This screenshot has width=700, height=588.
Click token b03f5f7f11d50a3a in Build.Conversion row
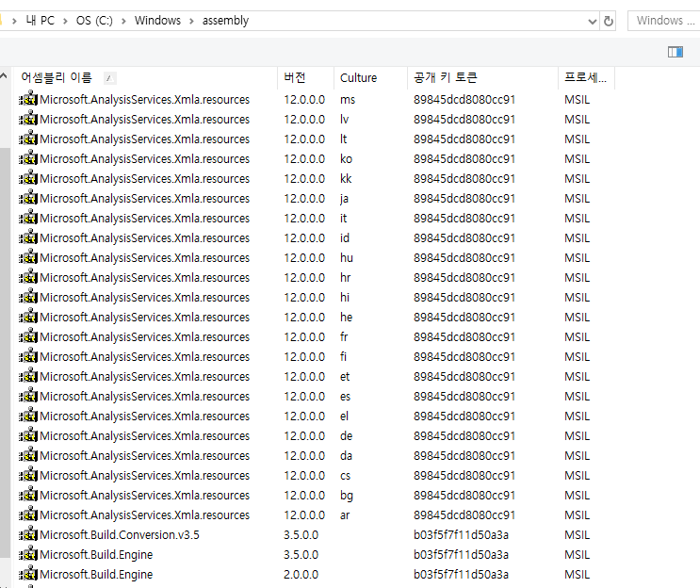coord(461,535)
